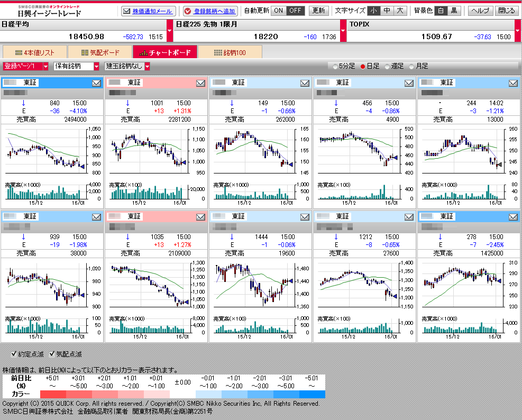Click the envelope icon on the 1212 stock card
Screen dimensions: 522x420
click(409, 217)
